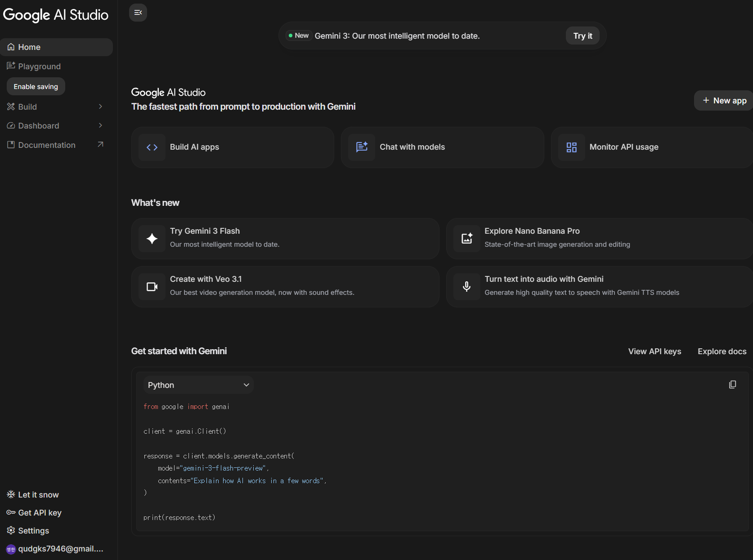Click the Playground icon in sidebar

[x=11, y=66]
